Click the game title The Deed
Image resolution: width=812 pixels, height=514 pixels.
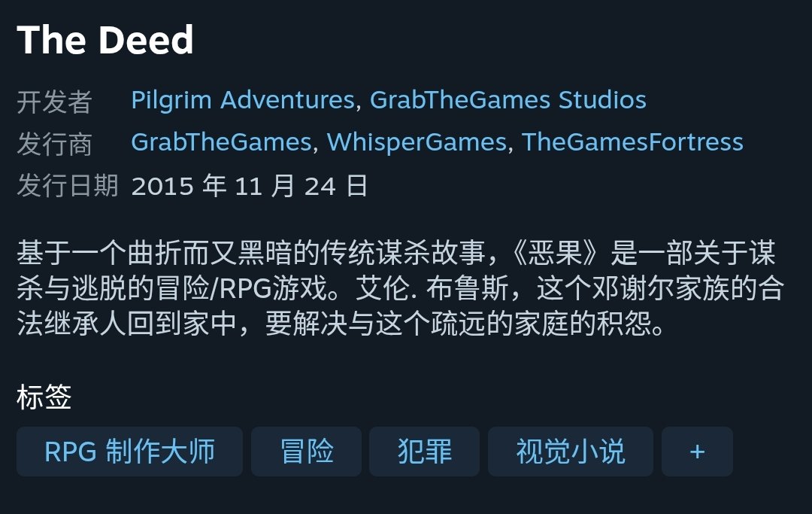105,40
